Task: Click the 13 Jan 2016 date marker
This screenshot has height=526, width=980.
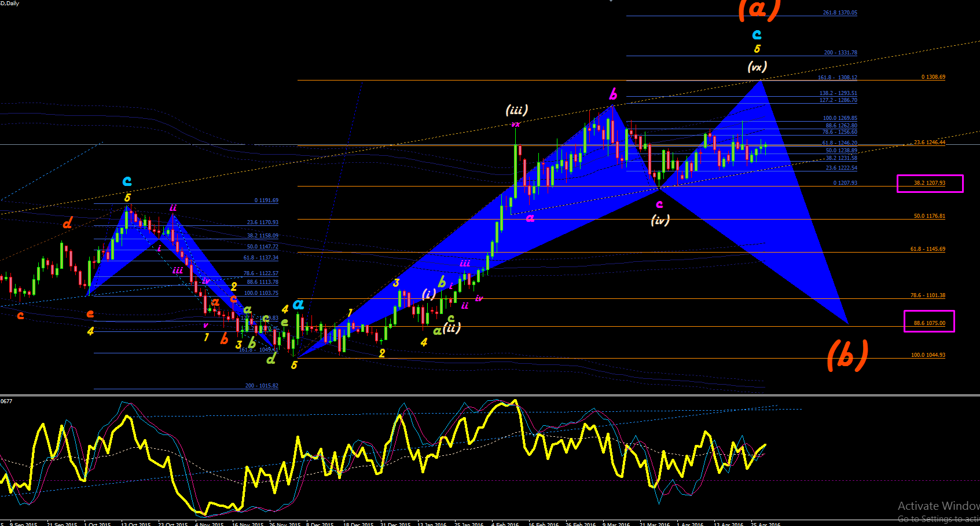Action: [x=432, y=524]
